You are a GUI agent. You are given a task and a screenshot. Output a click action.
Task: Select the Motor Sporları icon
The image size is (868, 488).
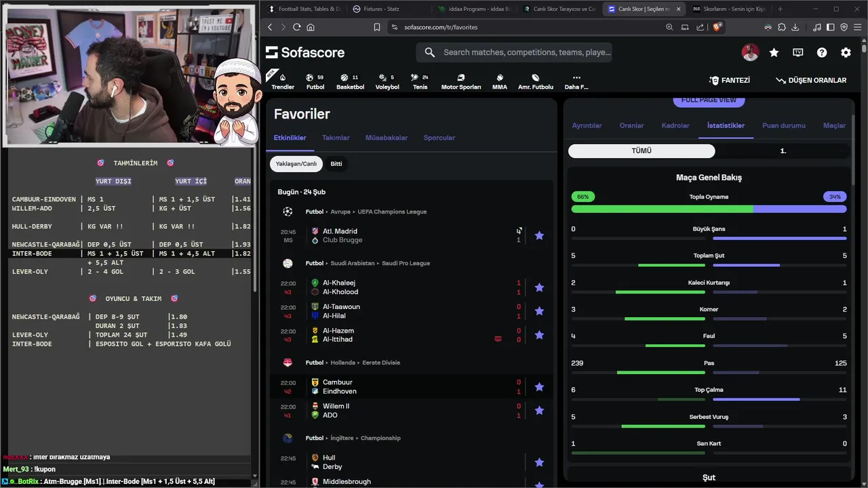click(x=461, y=81)
